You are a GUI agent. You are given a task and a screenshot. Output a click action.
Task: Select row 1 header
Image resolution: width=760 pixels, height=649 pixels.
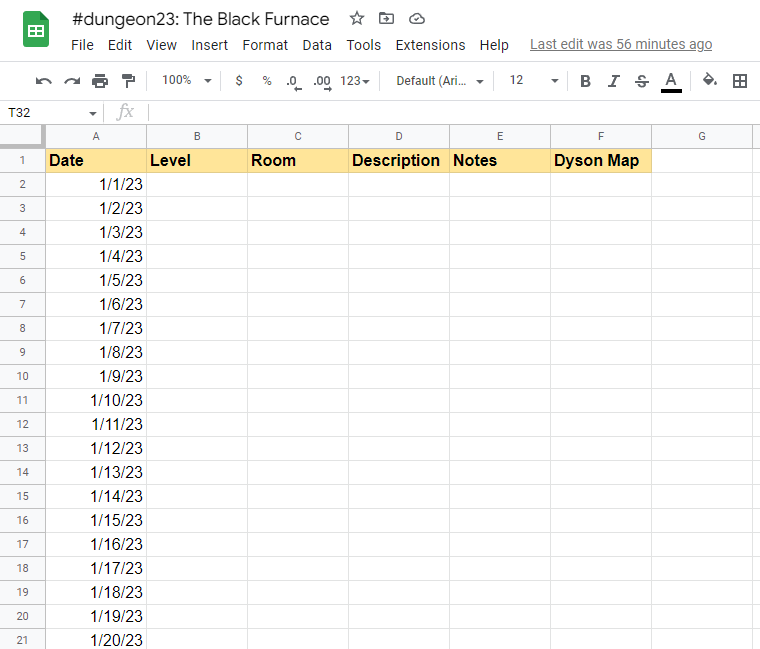23,160
